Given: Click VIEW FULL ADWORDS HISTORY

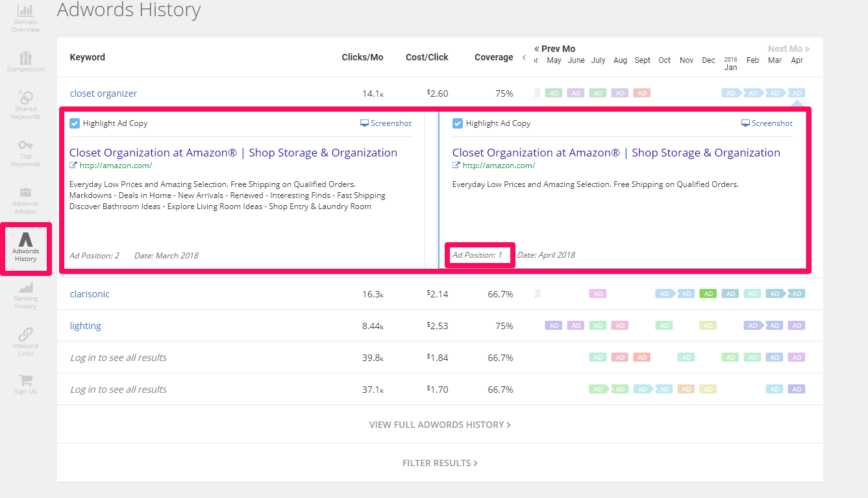Looking at the screenshot, I should (440, 424).
